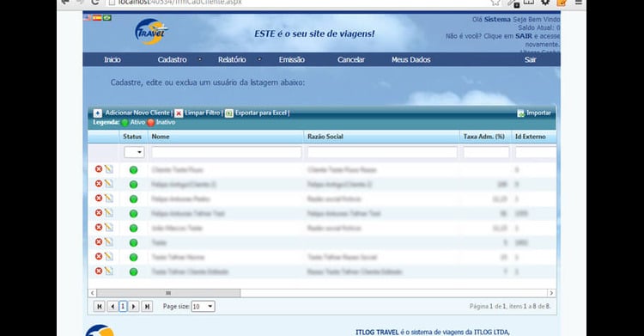Edit the fifth client row
Viewport: 644px width, 336px height.
(x=108, y=228)
